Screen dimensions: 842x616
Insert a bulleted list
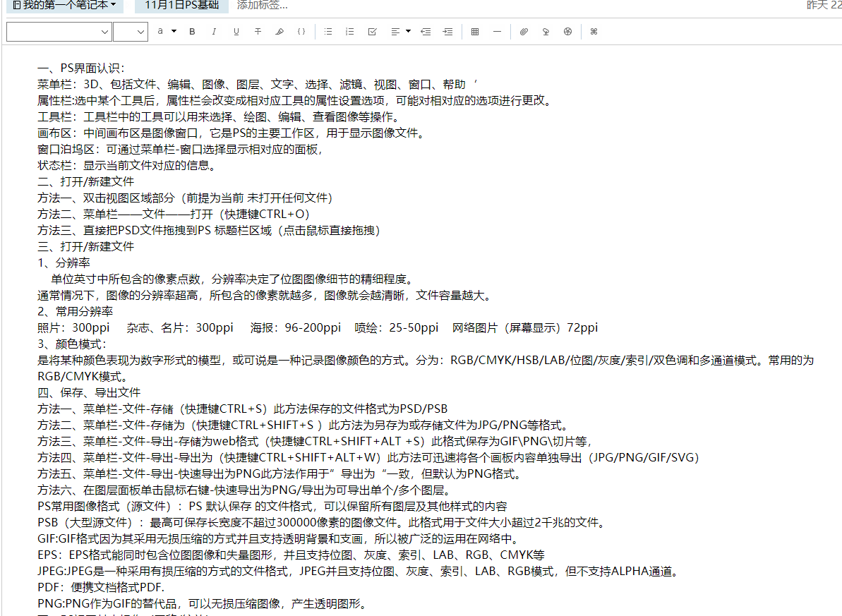[x=328, y=32]
